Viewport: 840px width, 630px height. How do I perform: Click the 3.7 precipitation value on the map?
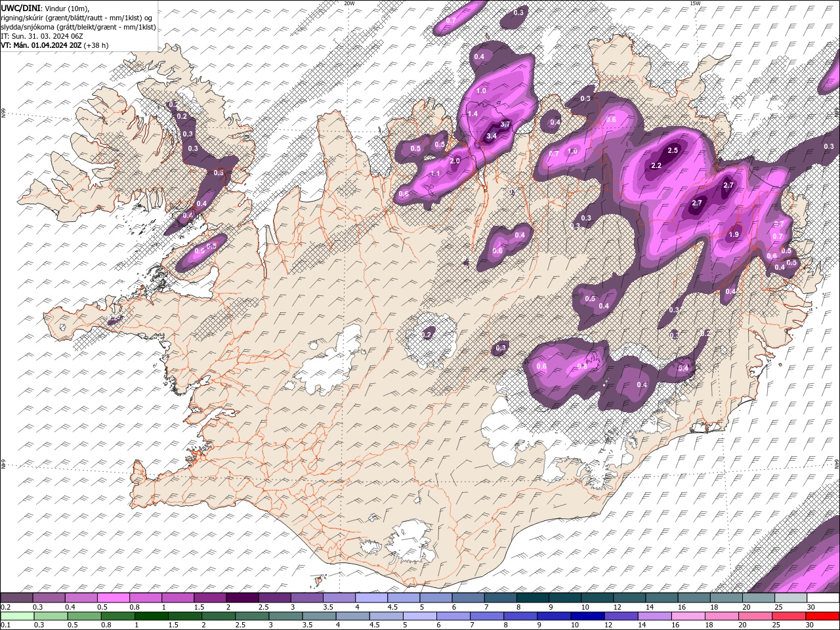click(505, 124)
